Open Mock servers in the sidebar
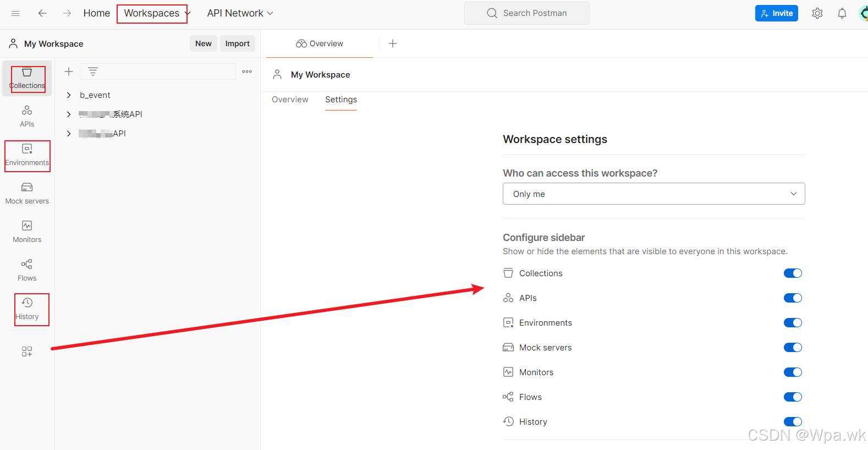This screenshot has height=450, width=868. point(27,194)
